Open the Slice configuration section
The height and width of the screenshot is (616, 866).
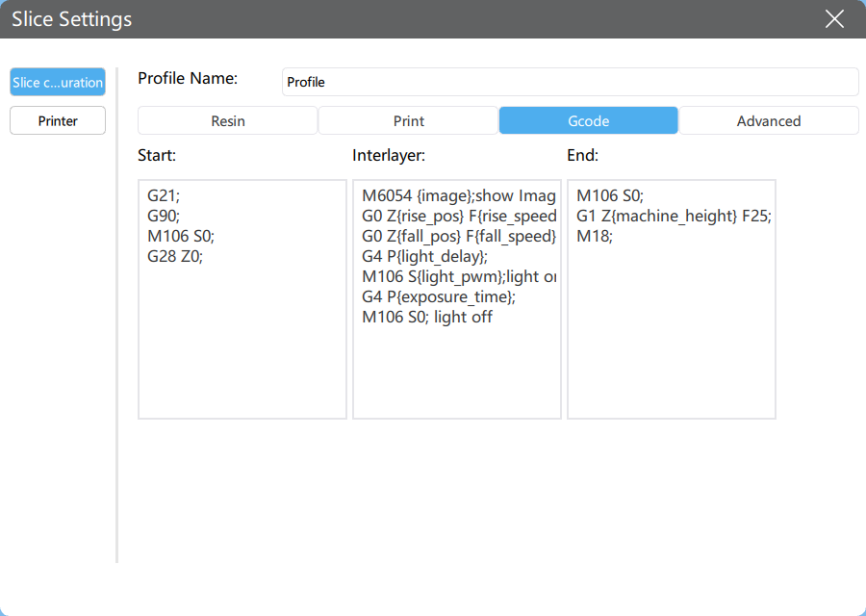(x=58, y=82)
